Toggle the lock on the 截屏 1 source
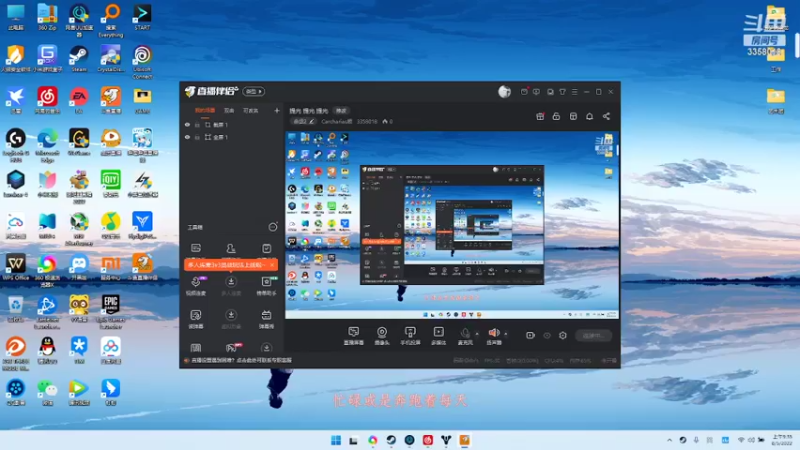The width and height of the screenshot is (800, 450). [x=197, y=124]
